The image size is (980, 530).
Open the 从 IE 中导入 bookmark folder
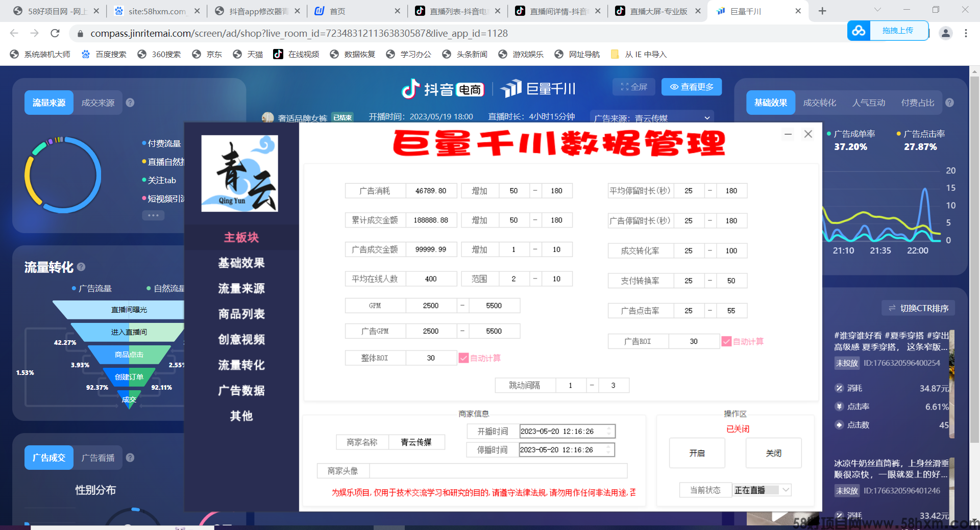(639, 54)
